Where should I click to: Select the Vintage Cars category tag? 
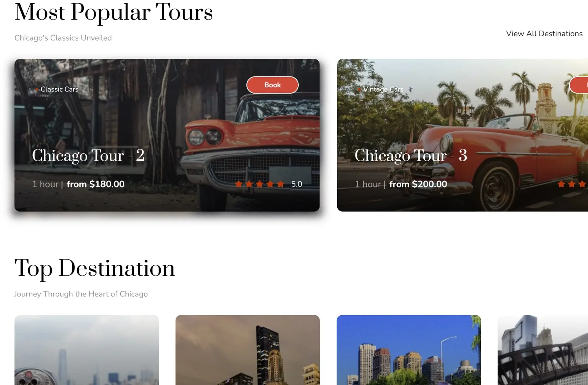(383, 89)
